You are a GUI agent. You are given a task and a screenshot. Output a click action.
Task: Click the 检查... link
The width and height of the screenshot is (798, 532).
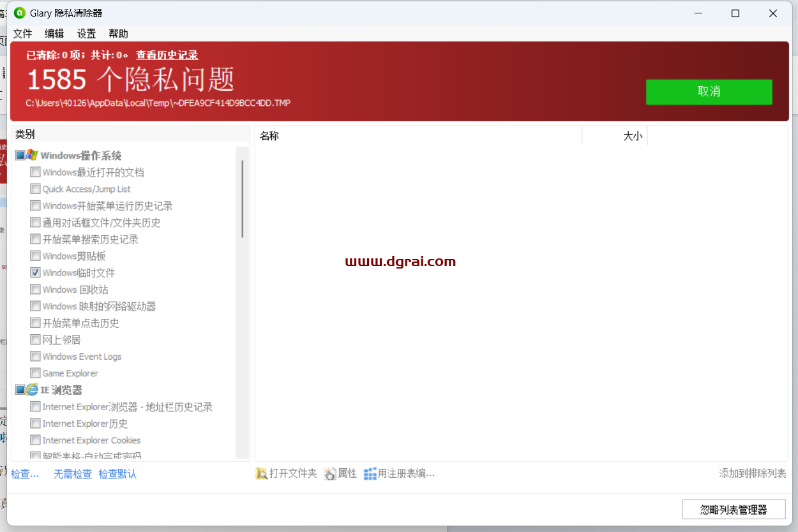[25, 474]
